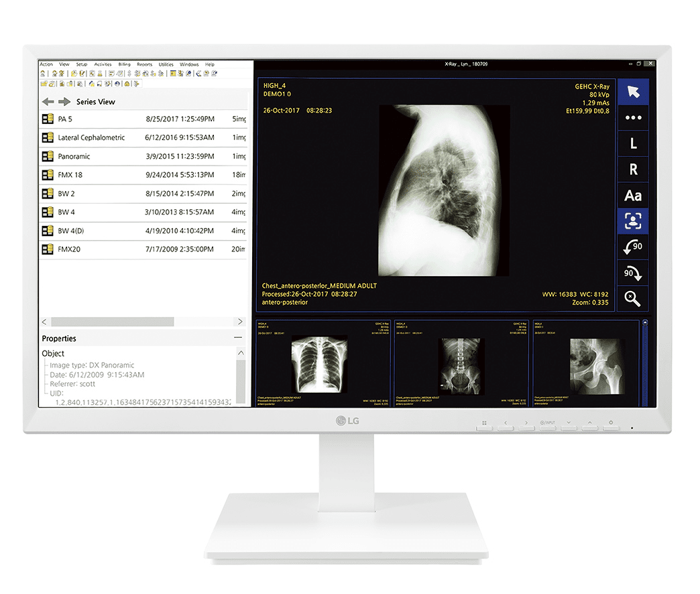Select the PA 5 series row
700x594 pixels.
tap(143, 119)
